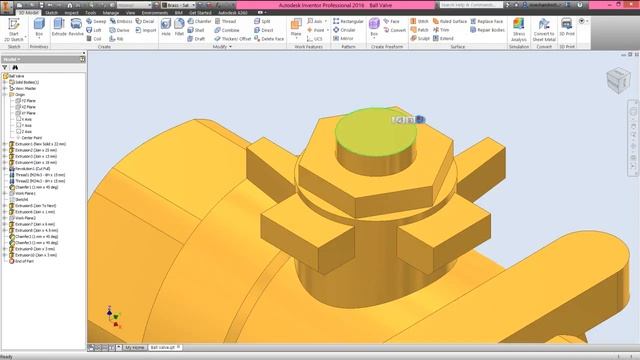Viewport: 640px width, 360px height.
Task: Select the Direct edit tool
Action: 263,30
